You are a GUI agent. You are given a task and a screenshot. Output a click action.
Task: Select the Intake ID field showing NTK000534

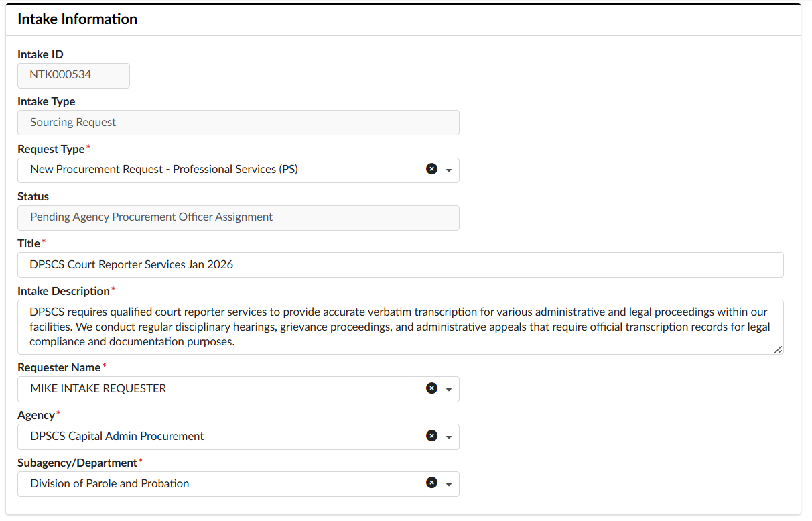74,75
